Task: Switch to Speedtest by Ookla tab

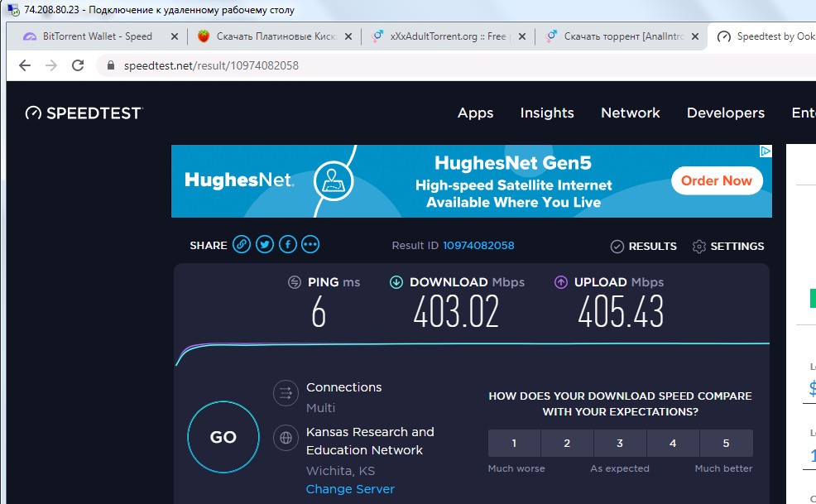Action: click(x=762, y=36)
